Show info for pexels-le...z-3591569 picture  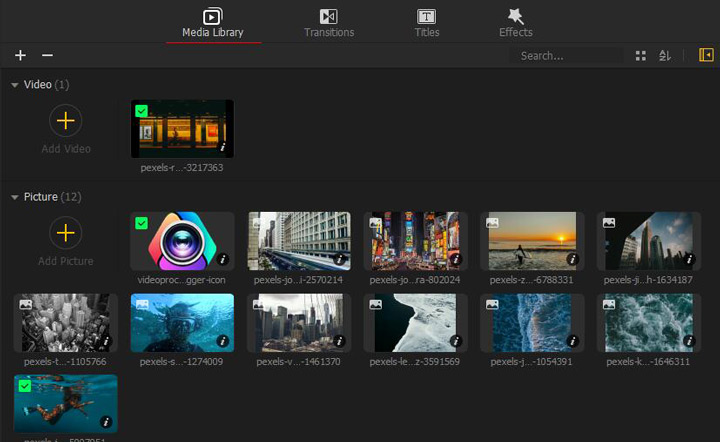(456, 341)
